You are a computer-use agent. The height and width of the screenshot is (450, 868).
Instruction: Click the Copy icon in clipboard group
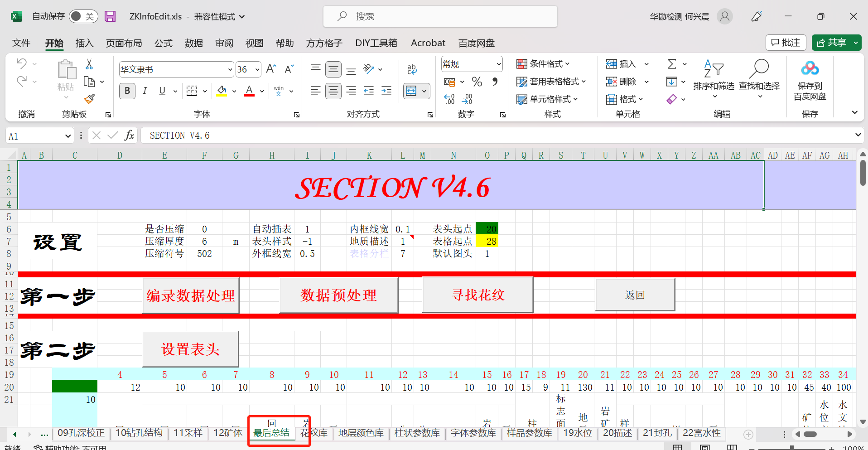pos(89,82)
